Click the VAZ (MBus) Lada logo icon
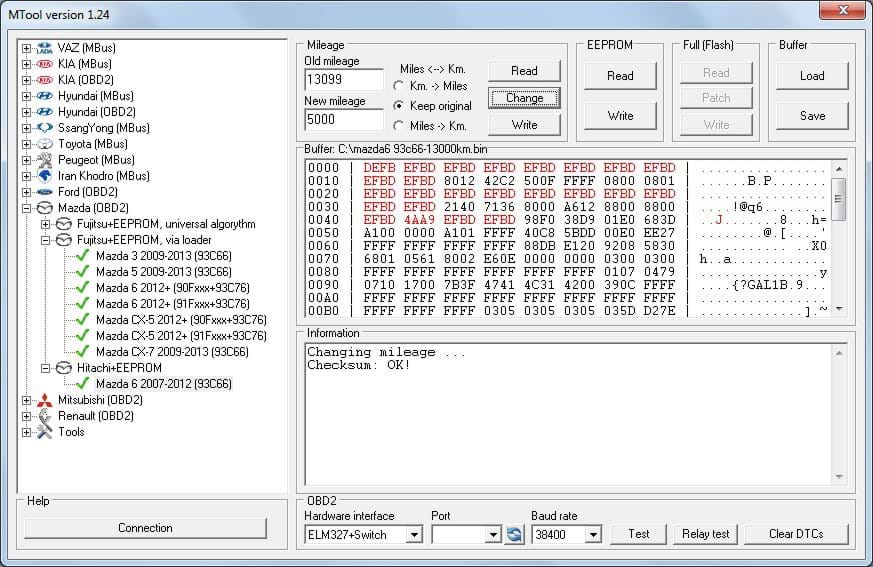The width and height of the screenshot is (873, 567). tap(45, 48)
